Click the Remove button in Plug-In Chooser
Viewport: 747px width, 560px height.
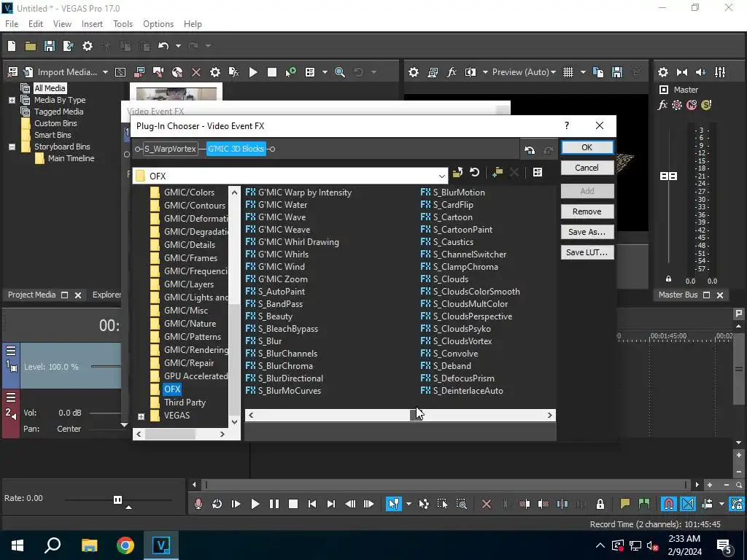pos(587,211)
